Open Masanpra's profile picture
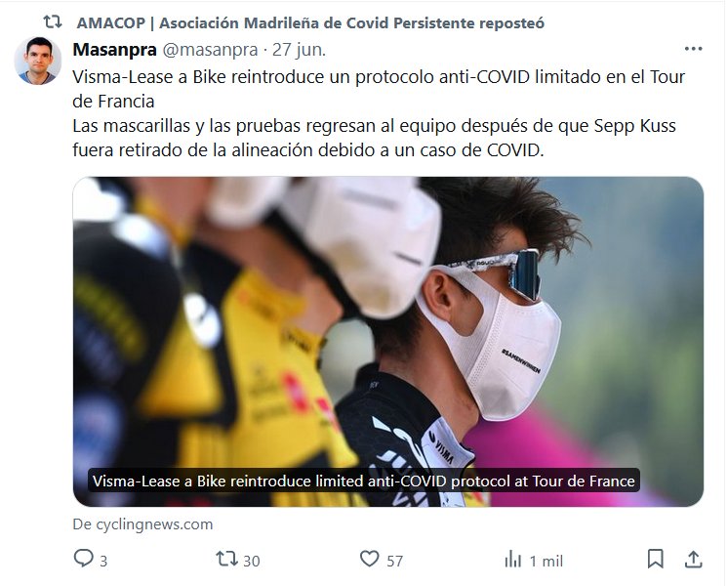Image resolution: width=728 pixels, height=586 pixels. 38,61
